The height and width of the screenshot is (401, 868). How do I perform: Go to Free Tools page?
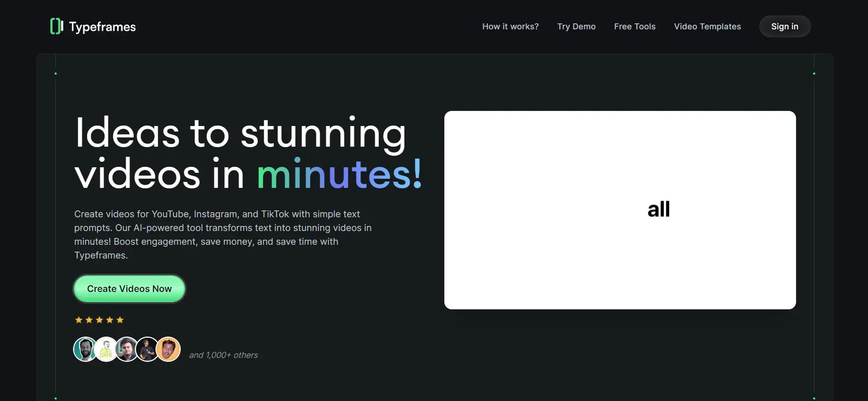click(635, 27)
